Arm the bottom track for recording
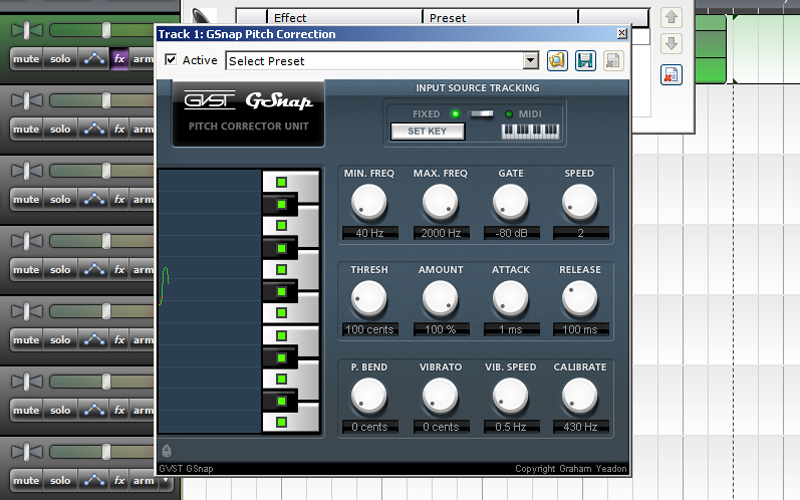 pyautogui.click(x=143, y=481)
